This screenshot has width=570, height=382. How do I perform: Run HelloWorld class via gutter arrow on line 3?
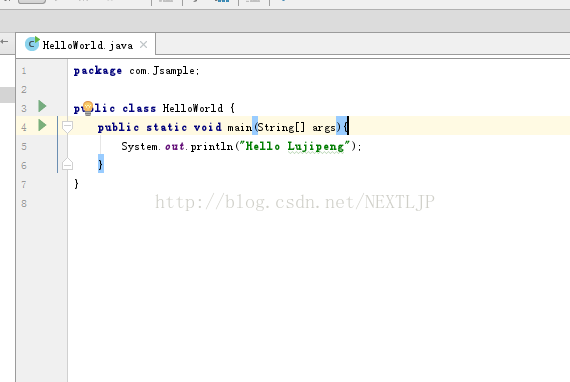pos(42,106)
